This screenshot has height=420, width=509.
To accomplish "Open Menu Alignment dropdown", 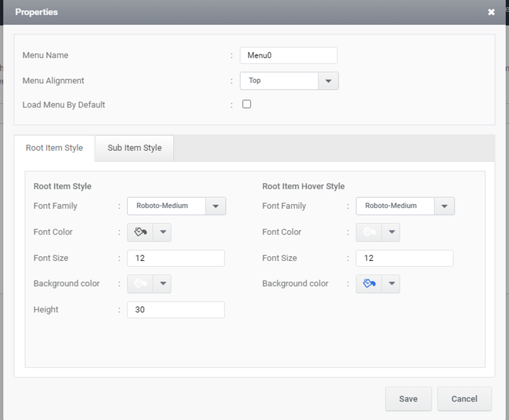I will coord(328,81).
